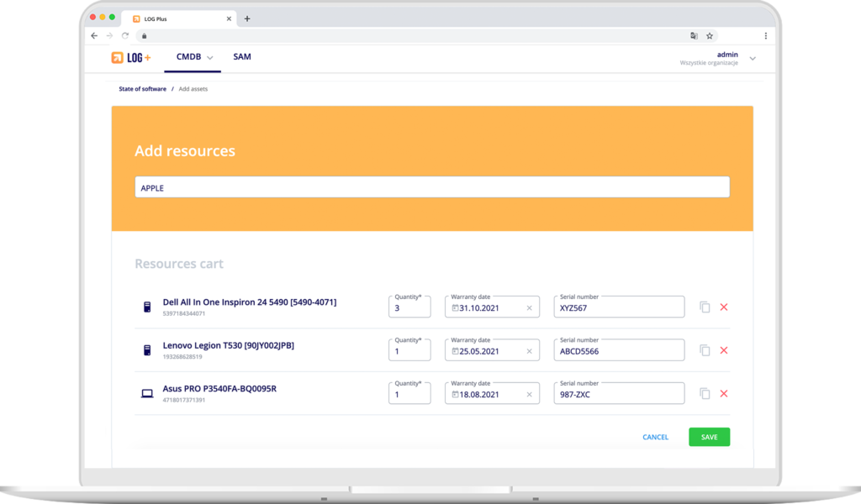Viewport: 861px width, 504px height.
Task: Click the Dell All In One device icon
Action: (x=147, y=307)
